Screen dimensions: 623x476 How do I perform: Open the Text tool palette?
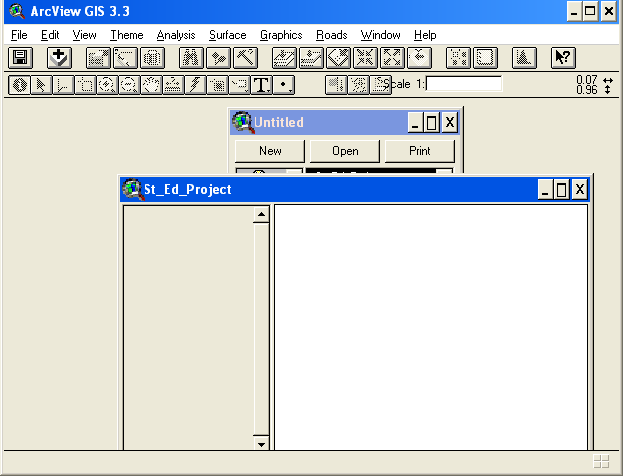(261, 85)
